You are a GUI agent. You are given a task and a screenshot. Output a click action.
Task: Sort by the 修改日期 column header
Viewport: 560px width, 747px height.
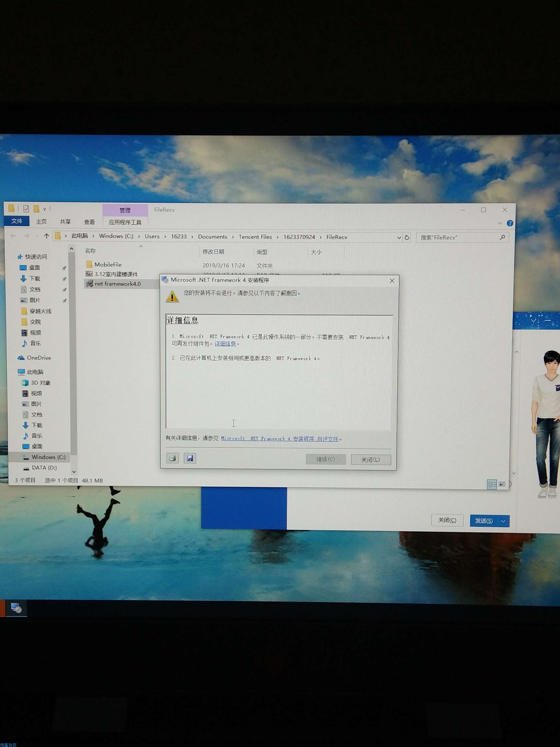click(213, 252)
